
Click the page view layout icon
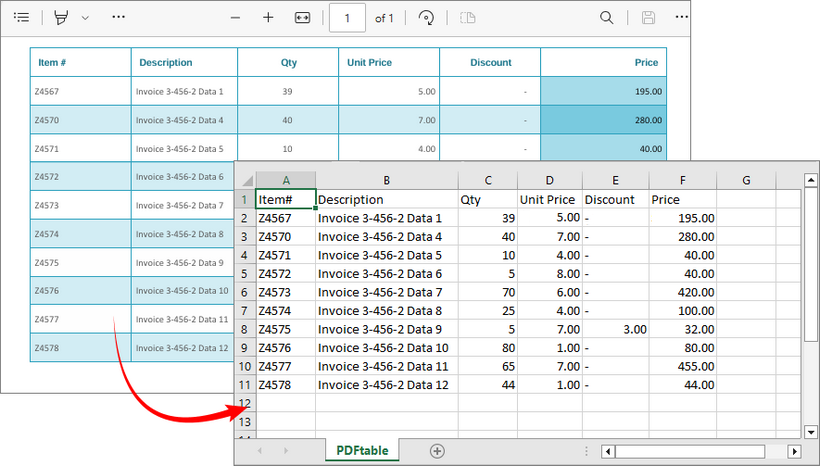[468, 18]
